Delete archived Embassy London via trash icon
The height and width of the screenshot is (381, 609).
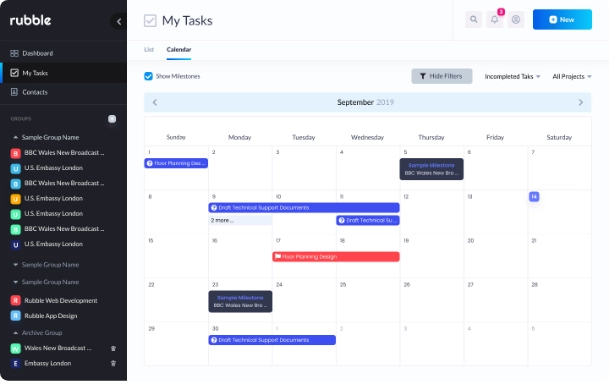[113, 364]
